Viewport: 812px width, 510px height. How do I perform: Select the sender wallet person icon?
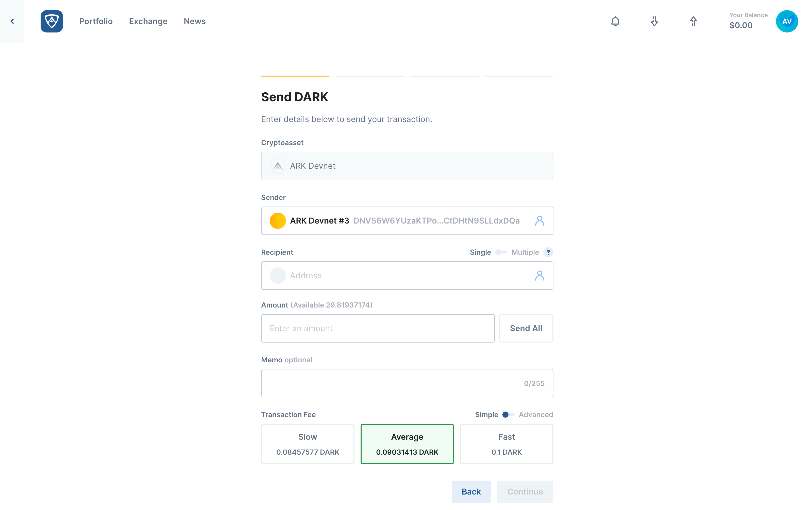coord(539,221)
